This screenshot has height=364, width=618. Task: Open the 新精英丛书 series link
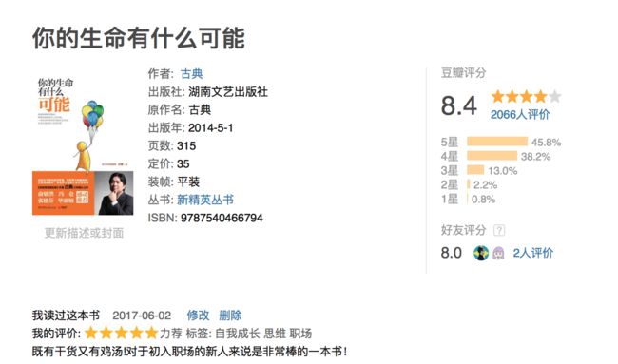click(x=205, y=200)
